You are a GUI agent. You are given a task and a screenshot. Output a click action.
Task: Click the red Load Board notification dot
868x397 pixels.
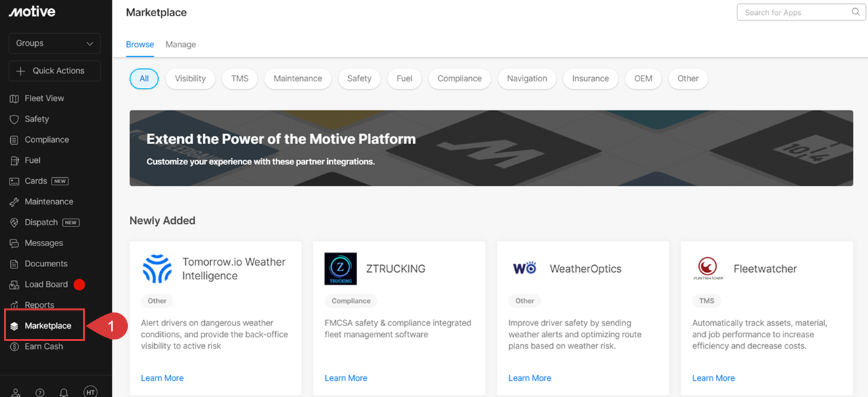click(x=79, y=285)
